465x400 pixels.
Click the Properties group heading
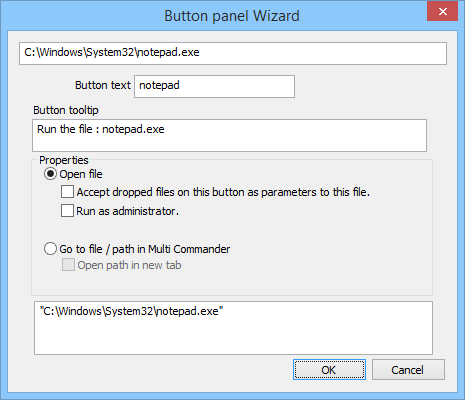64,160
